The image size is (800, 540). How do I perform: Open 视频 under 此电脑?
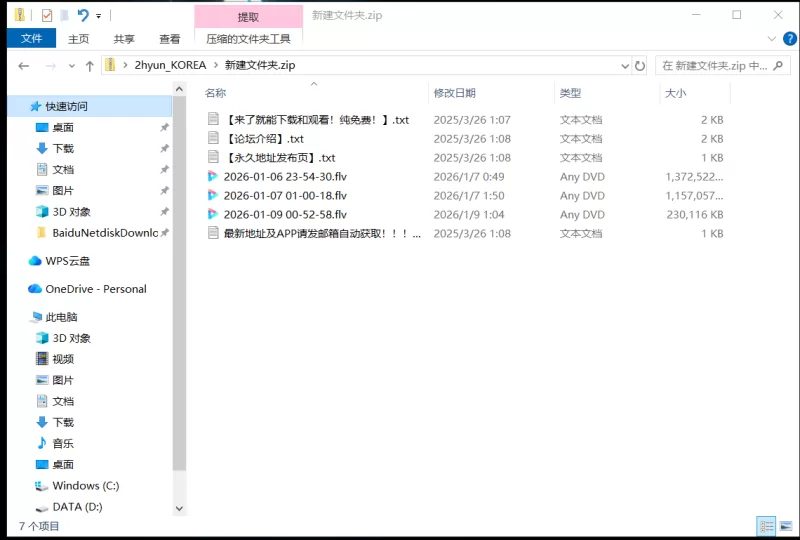[x=63, y=359]
